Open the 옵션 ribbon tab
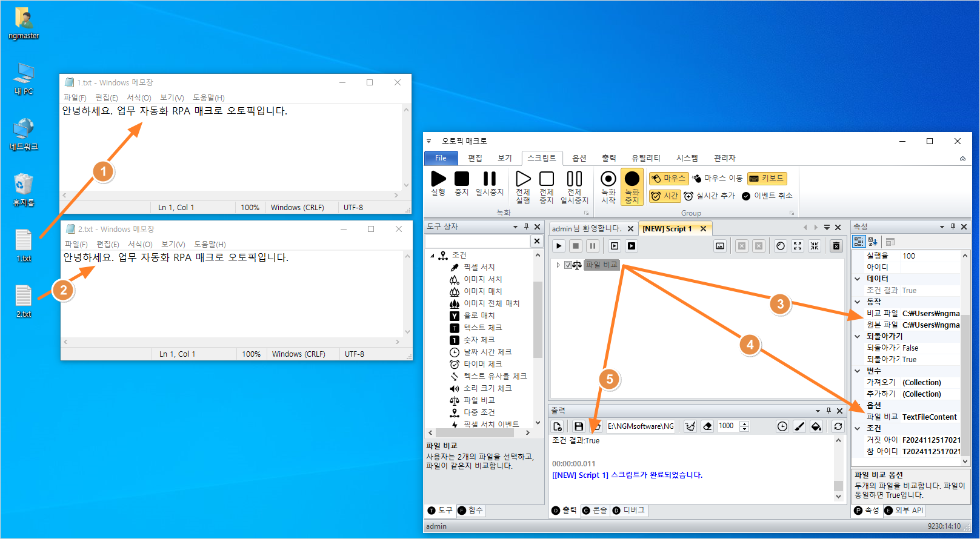Screen dimensions: 980x539 pyautogui.click(x=579, y=158)
